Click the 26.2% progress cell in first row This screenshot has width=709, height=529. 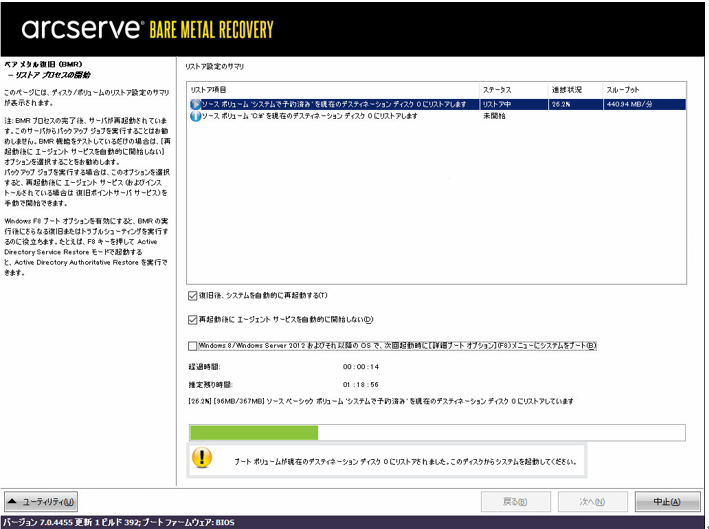coord(561,104)
